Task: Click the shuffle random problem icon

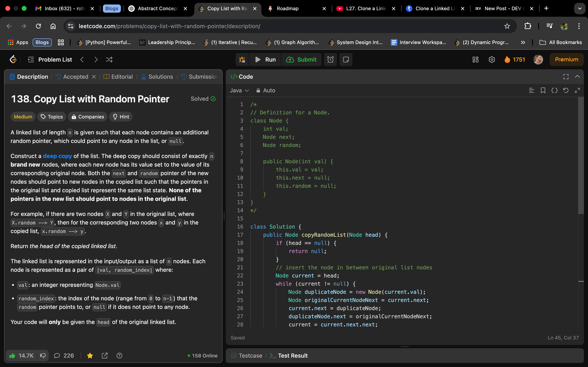Action: [109, 60]
